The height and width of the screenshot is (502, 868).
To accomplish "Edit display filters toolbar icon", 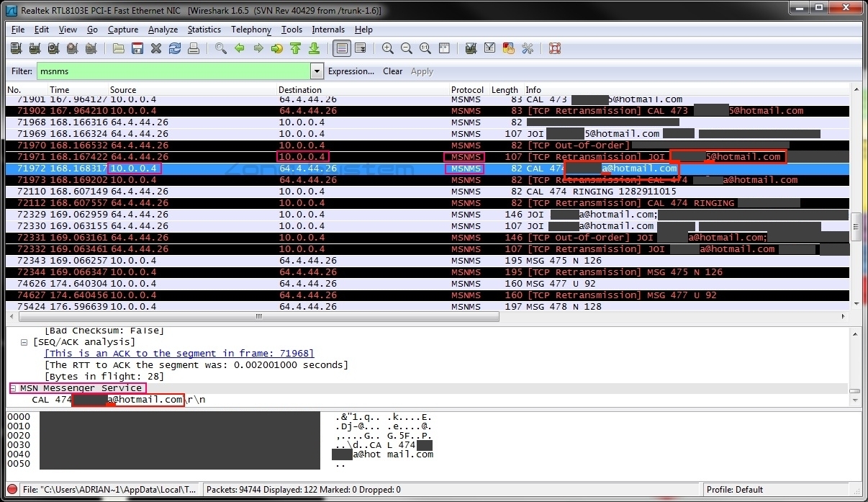I will [x=490, y=48].
